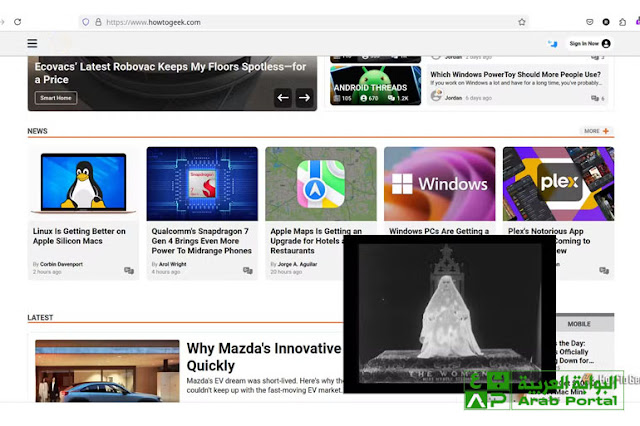640x426 pixels.
Task: Visit author Jorge A. Aguilar's page
Action: (298, 264)
